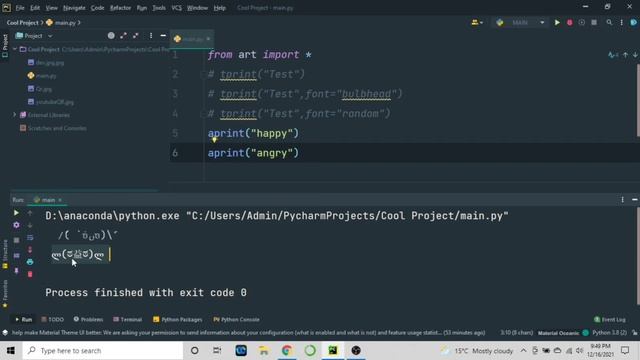Open Search Everywhere magnifier icon

coord(609,23)
